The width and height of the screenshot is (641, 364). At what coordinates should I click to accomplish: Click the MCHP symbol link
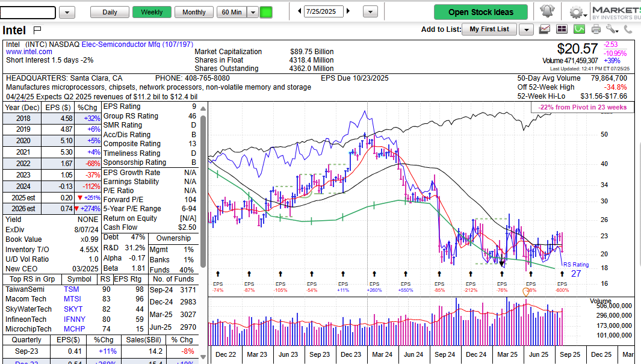pos(75,329)
